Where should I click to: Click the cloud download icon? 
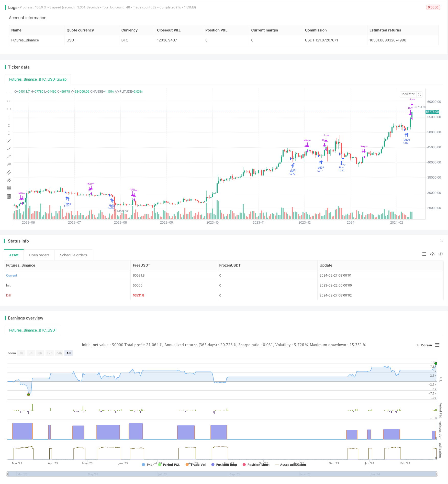pyautogui.click(x=432, y=254)
